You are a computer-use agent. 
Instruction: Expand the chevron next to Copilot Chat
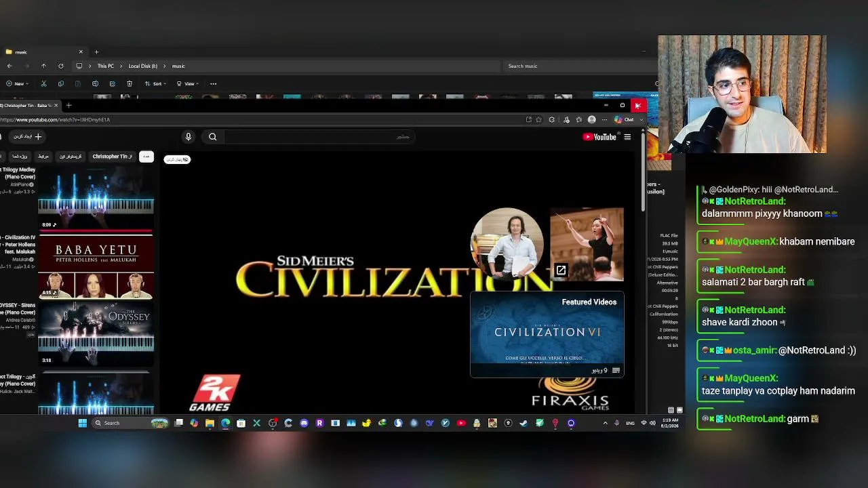(641, 120)
